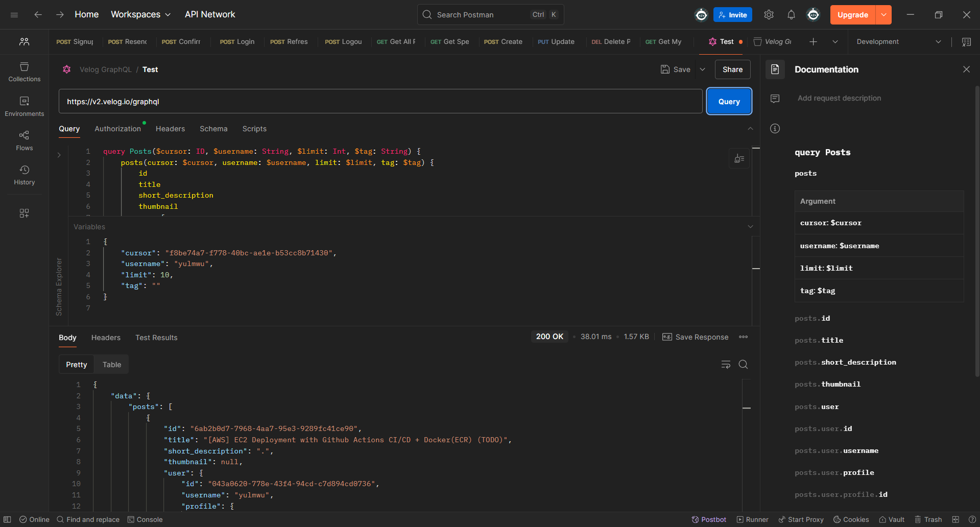
Task: Open the POST Login request tab
Action: tap(237, 42)
